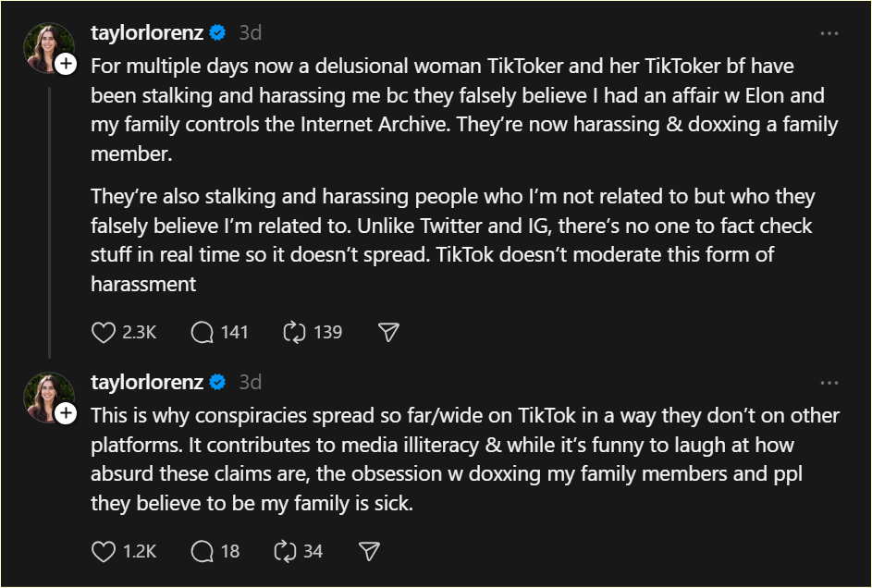
Task: Repost the second post with 34 reposts
Action: (284, 552)
